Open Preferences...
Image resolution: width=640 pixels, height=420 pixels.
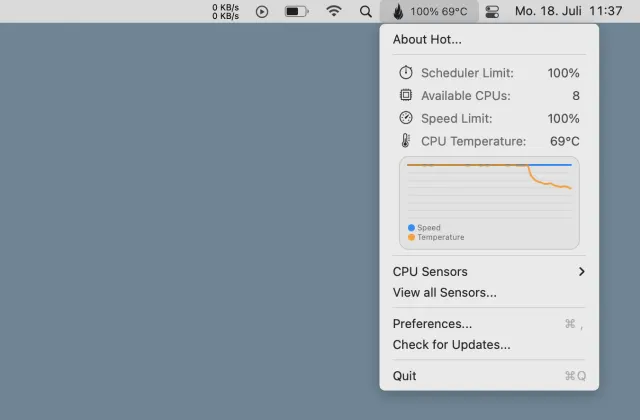432,323
